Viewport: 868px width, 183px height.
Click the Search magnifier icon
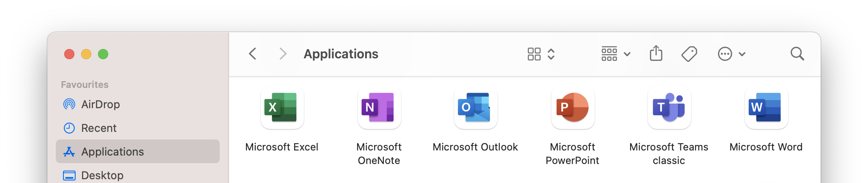coord(797,54)
